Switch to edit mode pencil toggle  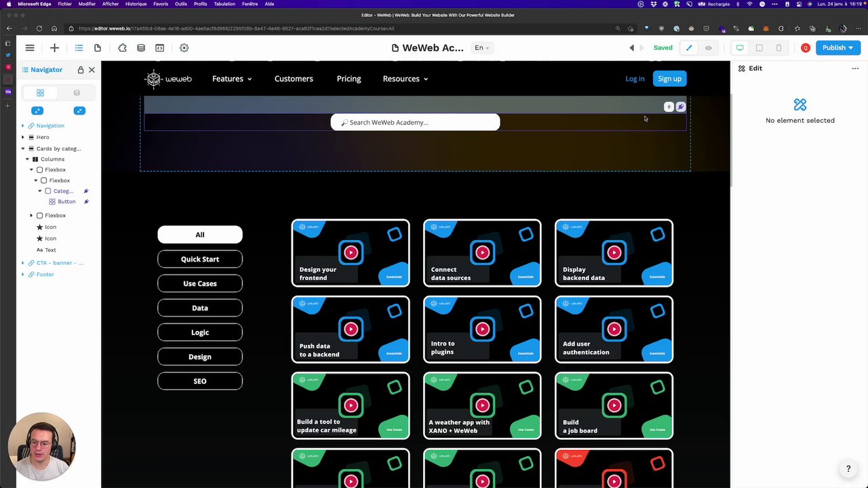click(x=689, y=47)
